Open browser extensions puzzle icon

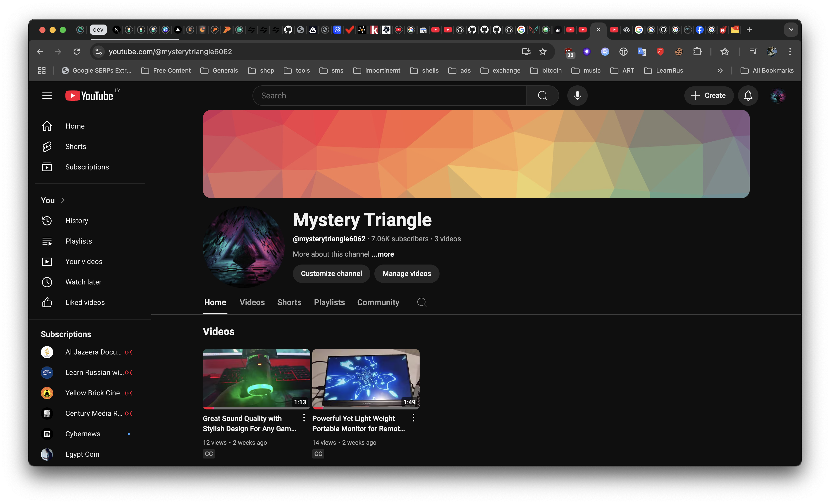pos(697,52)
